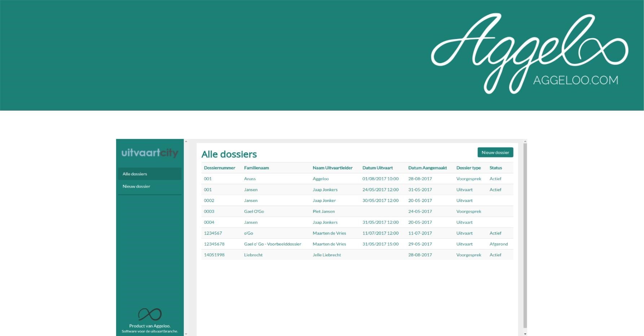The width and height of the screenshot is (644, 336).
Task: Click the green Nieuw dossier button
Action: click(x=495, y=152)
